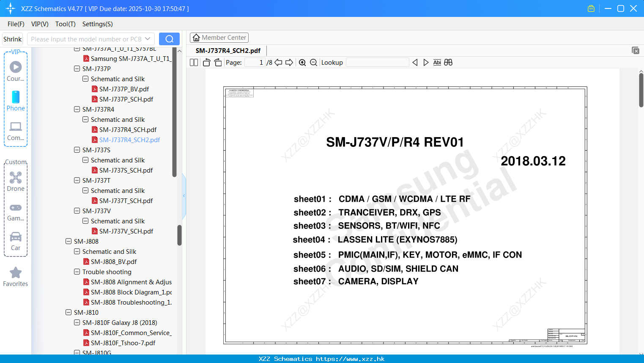Collapse the SM-J737R4 tree node
This screenshot has height=363, width=644.
tap(77, 109)
